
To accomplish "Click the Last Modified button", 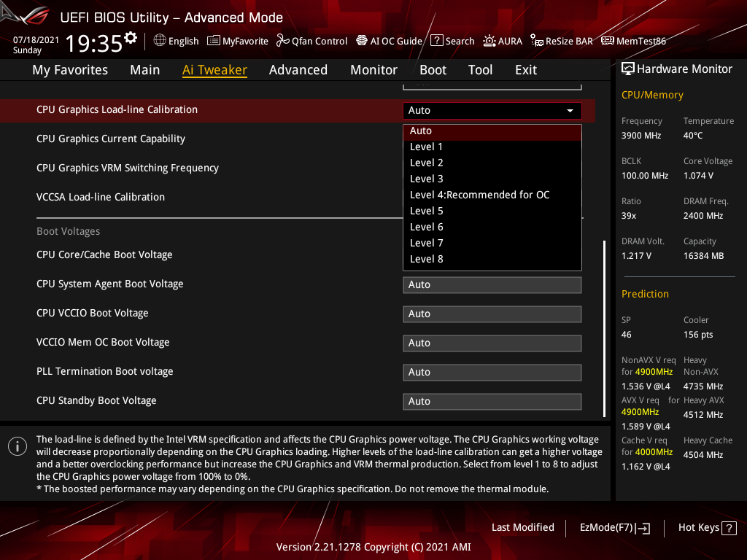I will pos(522,527).
